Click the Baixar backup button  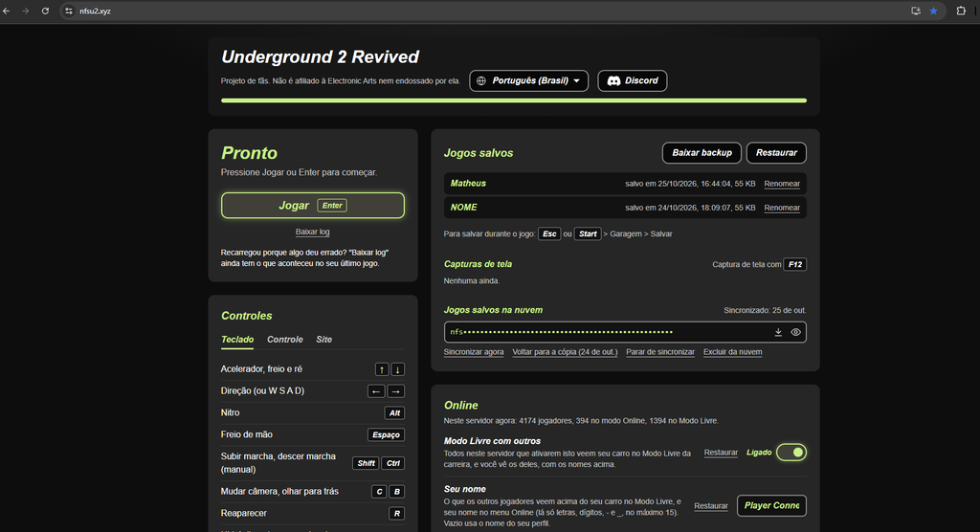[x=702, y=152]
